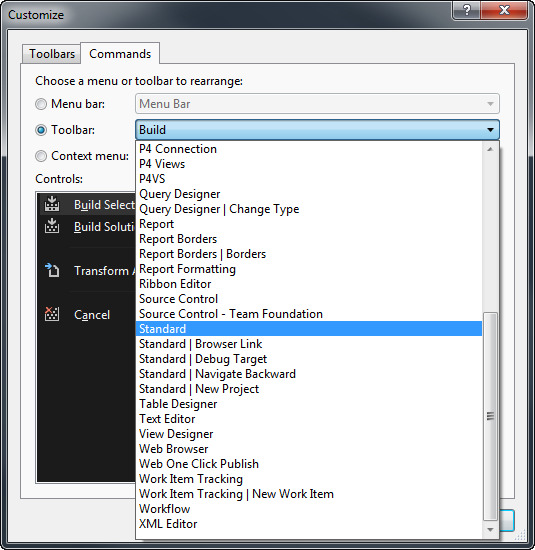Choose Standard | Navigate Backward
This screenshot has height=550, width=535.
[309, 374]
